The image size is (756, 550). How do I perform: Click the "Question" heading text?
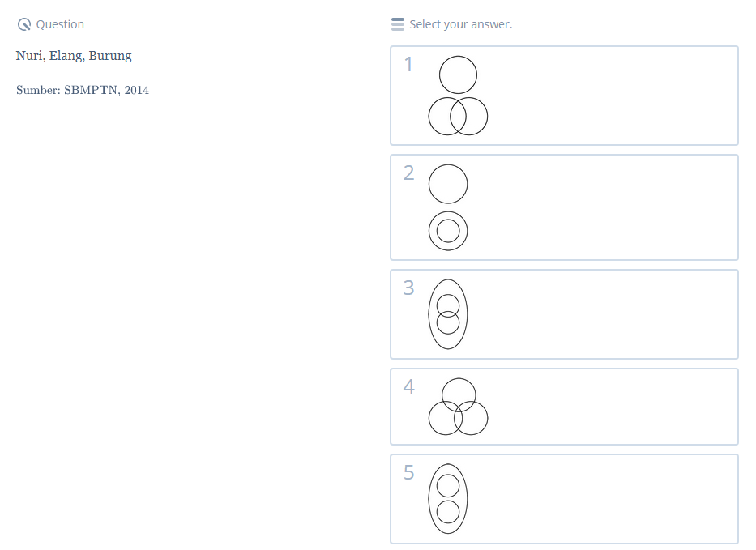pyautogui.click(x=60, y=24)
